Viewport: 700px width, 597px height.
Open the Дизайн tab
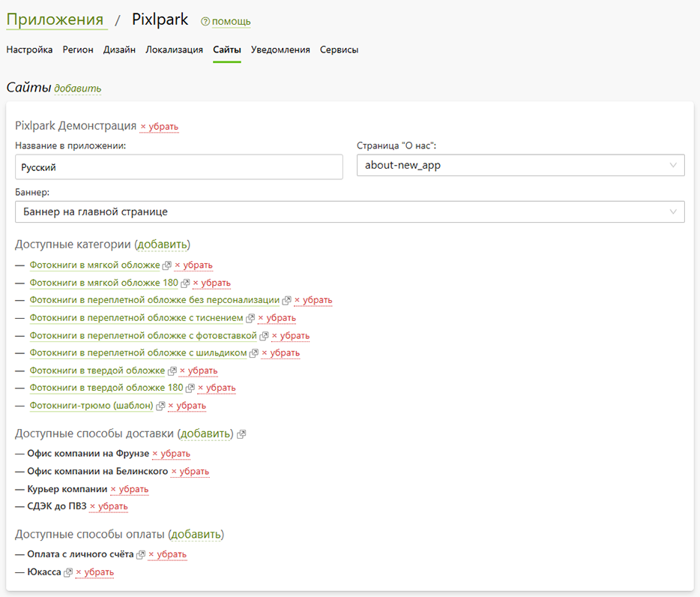click(x=119, y=49)
